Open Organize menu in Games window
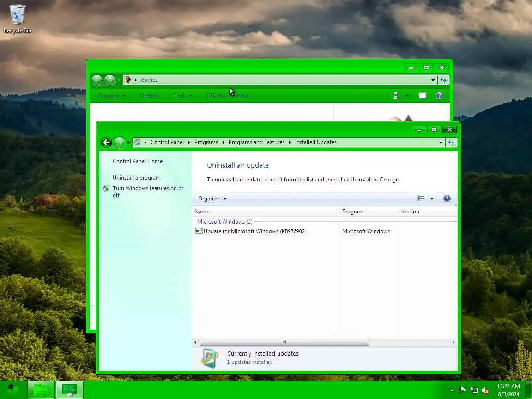This screenshot has height=399, width=532. [x=112, y=96]
